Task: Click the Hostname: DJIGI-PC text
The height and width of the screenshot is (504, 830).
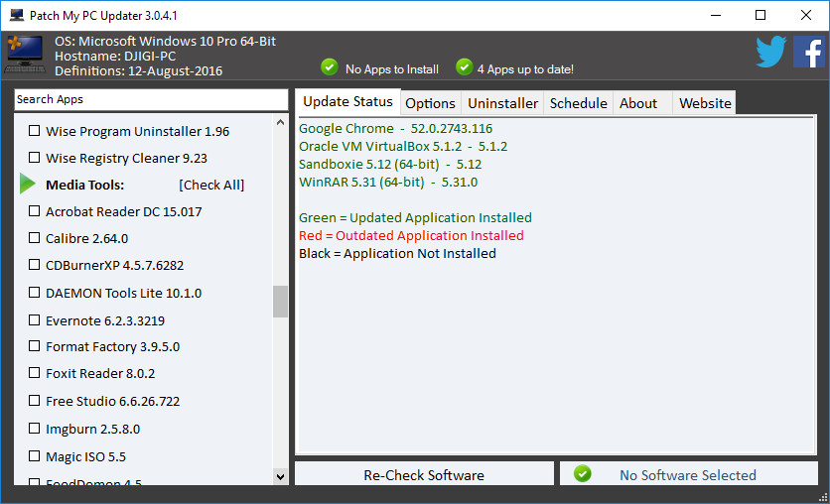Action: (115, 57)
